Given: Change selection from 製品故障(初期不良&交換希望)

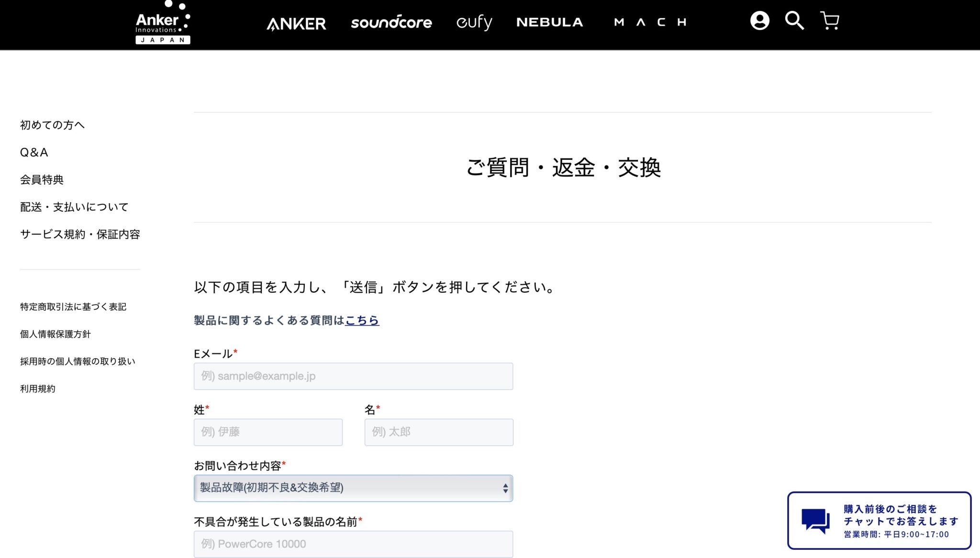Looking at the screenshot, I should [x=353, y=488].
